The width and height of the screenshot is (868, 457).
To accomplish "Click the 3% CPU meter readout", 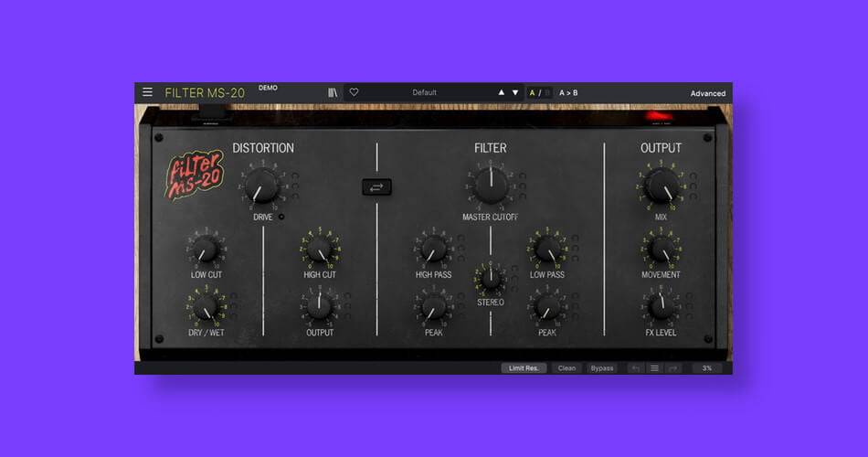I will [x=707, y=368].
